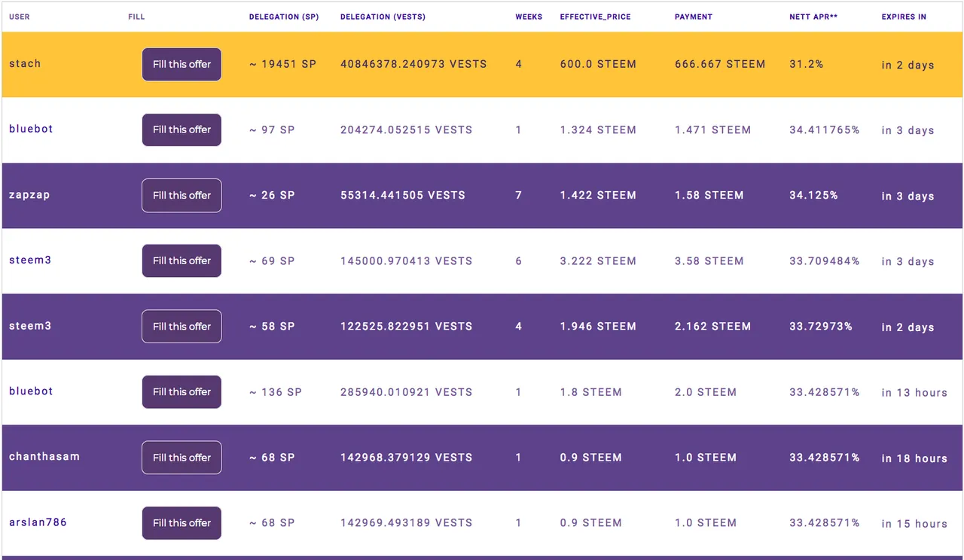The height and width of the screenshot is (560, 964).
Task: Fill the arslan786 offer
Action: coord(182,523)
